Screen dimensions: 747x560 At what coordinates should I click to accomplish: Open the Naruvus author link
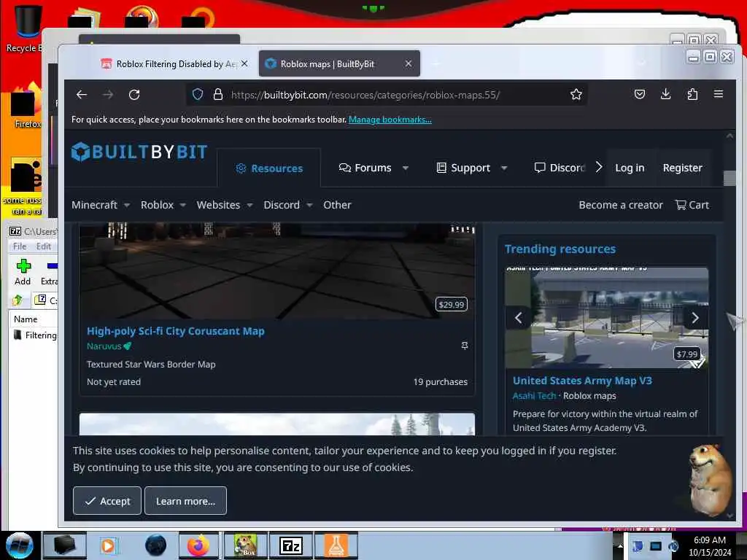(104, 346)
